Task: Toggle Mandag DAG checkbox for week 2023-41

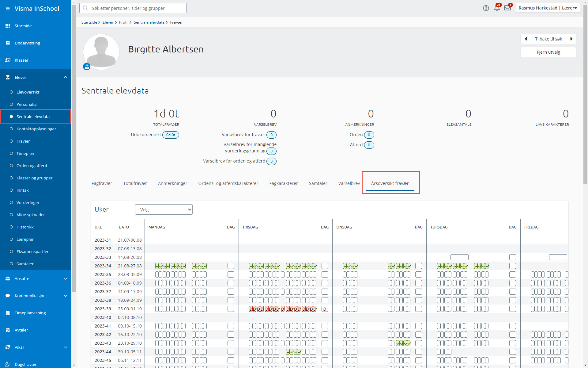Action: point(231,326)
